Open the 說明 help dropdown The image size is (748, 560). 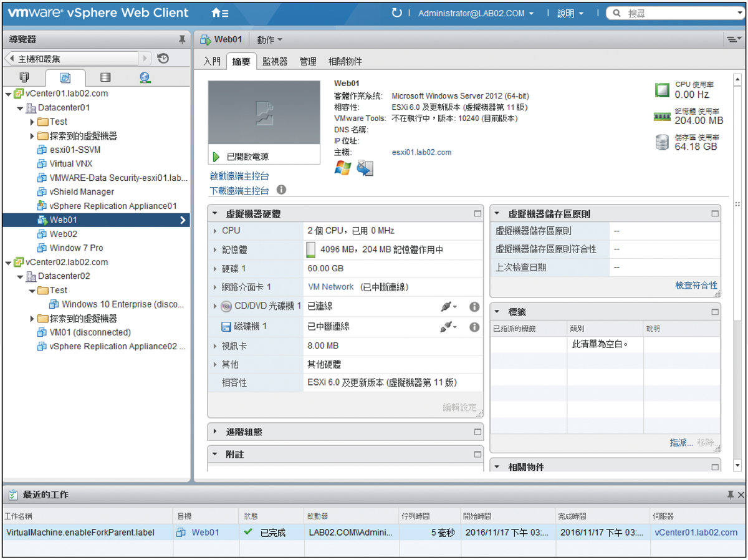(x=570, y=13)
